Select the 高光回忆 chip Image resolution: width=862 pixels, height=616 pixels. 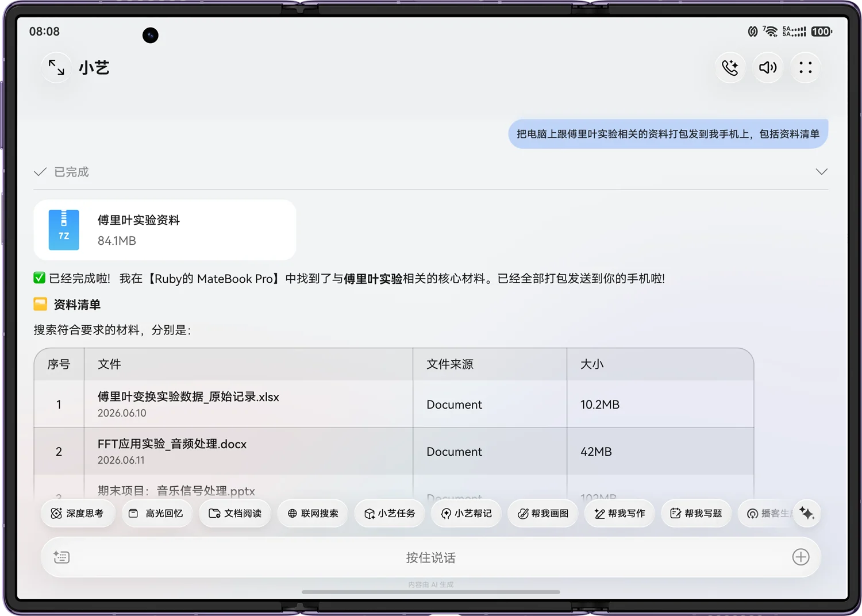pos(156,513)
